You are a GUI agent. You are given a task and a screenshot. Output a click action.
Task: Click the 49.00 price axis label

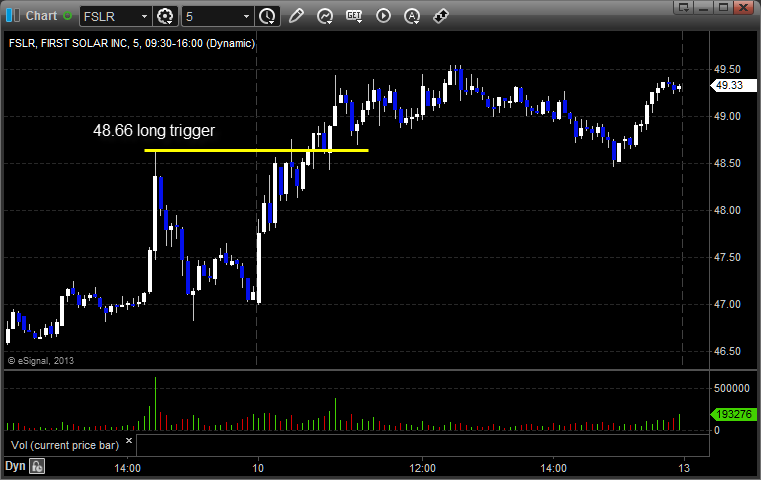tap(727, 116)
